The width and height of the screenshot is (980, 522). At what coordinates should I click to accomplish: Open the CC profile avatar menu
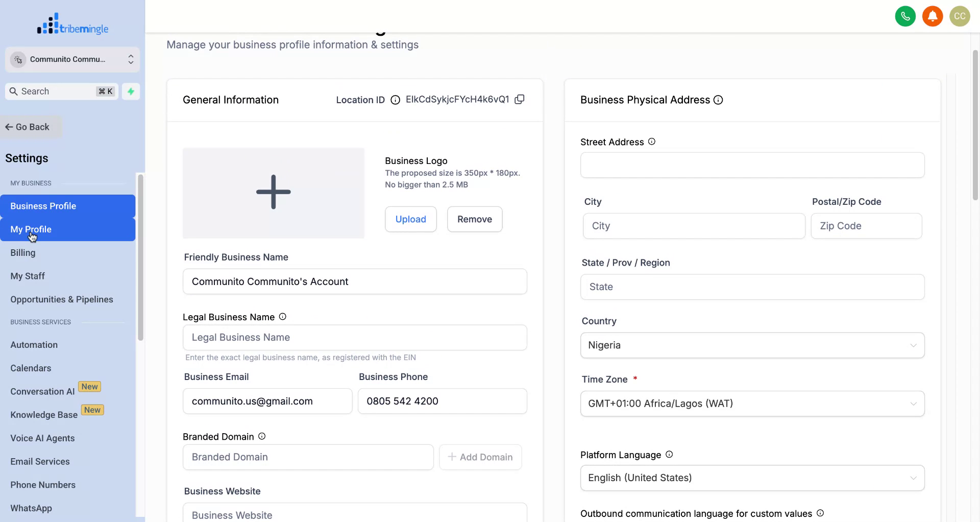tap(960, 16)
